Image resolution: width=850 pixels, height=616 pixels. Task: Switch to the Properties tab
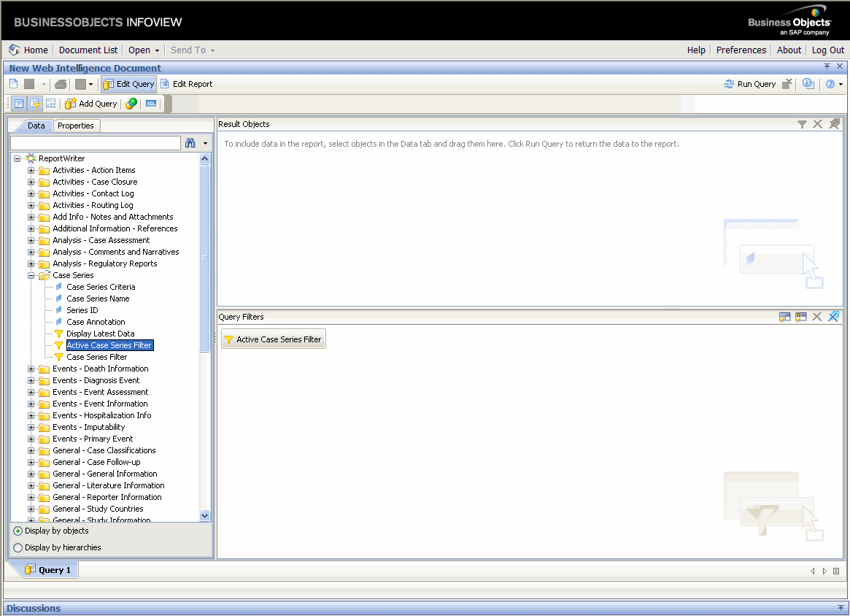[76, 126]
